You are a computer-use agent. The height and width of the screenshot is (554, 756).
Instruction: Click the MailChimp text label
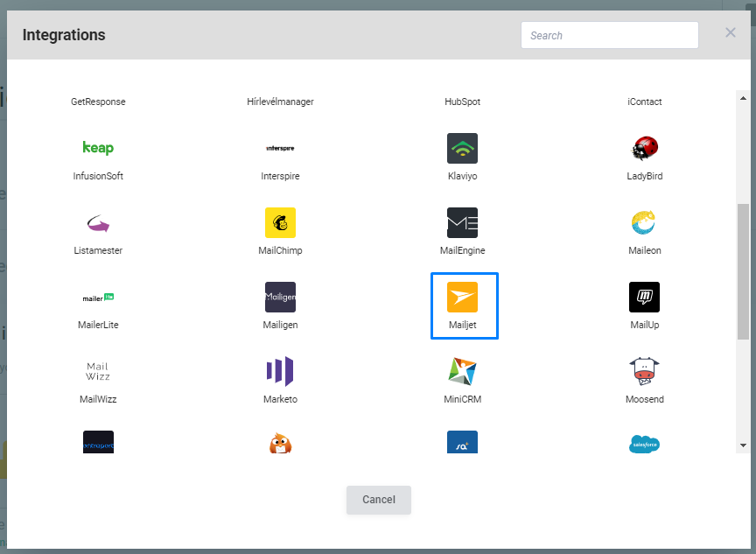pos(280,250)
